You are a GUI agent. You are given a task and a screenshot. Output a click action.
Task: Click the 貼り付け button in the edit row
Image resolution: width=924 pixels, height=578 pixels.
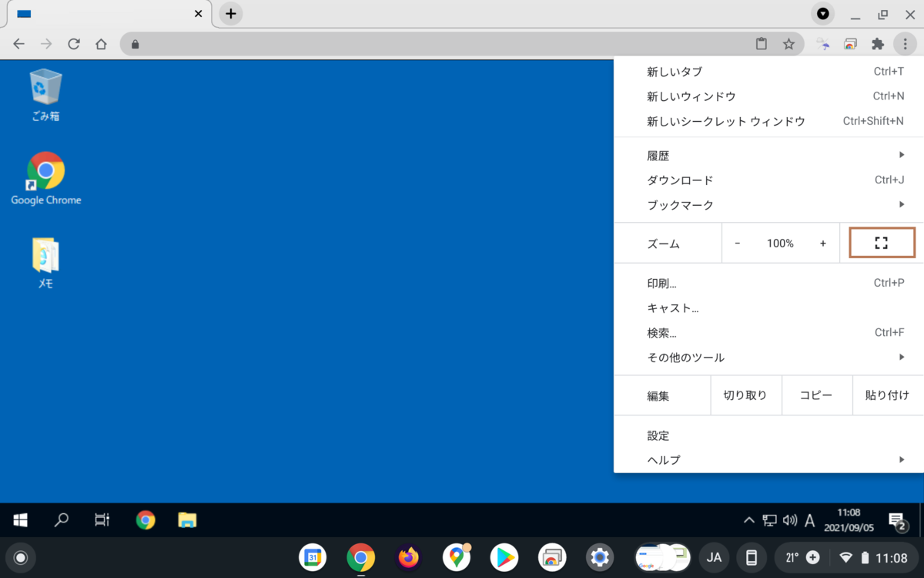click(887, 395)
